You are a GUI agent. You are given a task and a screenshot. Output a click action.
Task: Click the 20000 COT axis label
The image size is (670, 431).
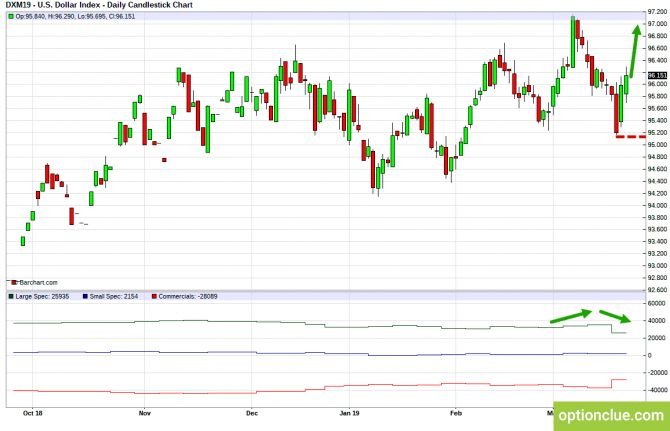(657, 338)
